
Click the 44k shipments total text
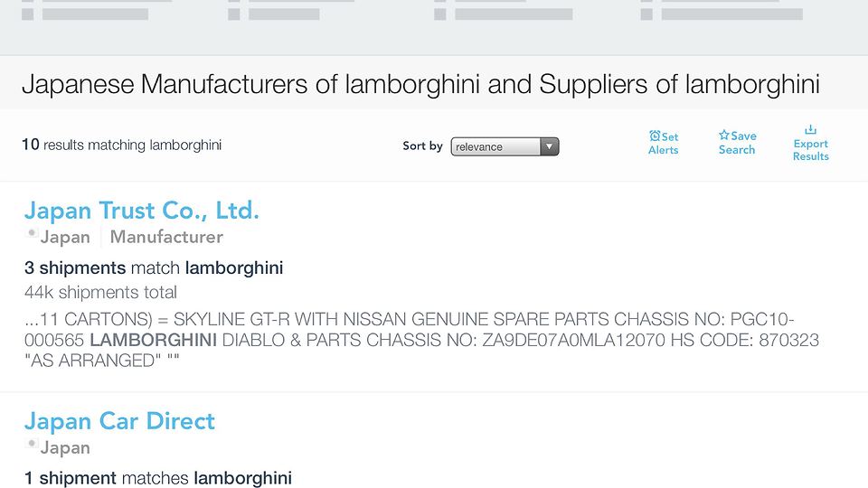point(100,292)
